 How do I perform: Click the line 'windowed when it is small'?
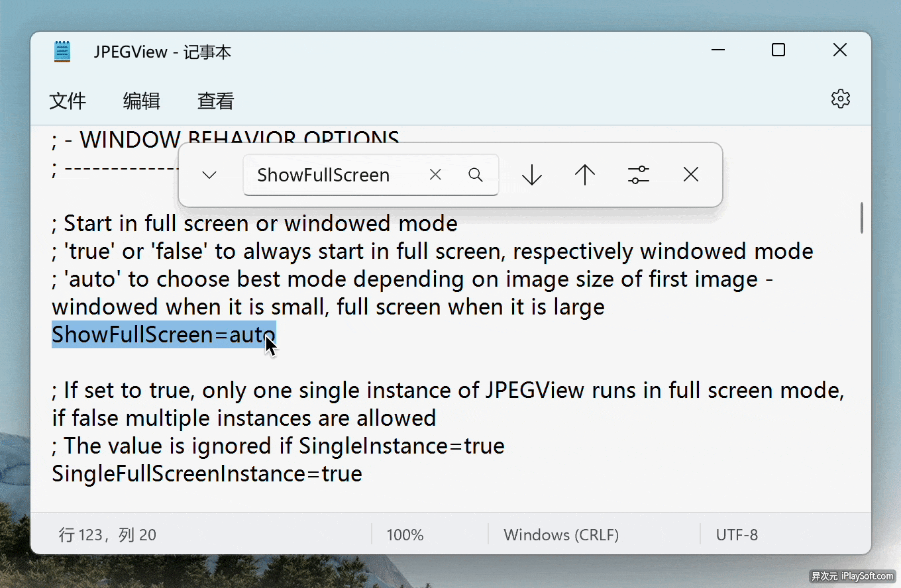328,307
